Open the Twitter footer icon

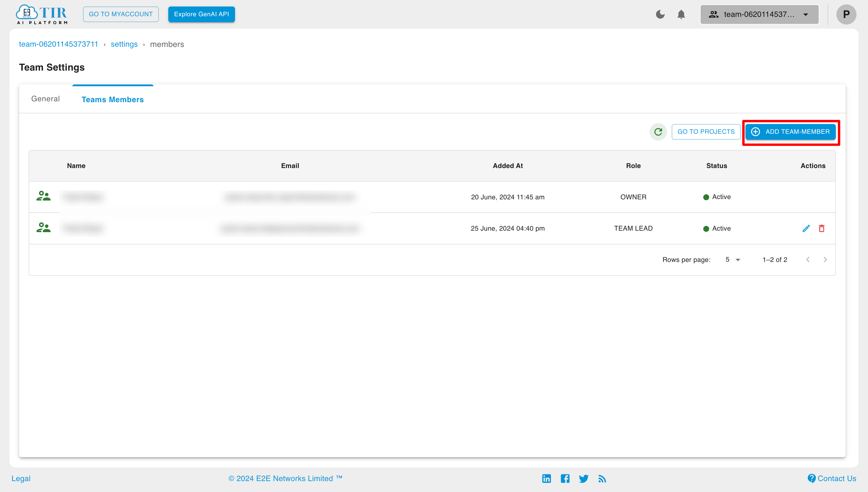tap(584, 478)
